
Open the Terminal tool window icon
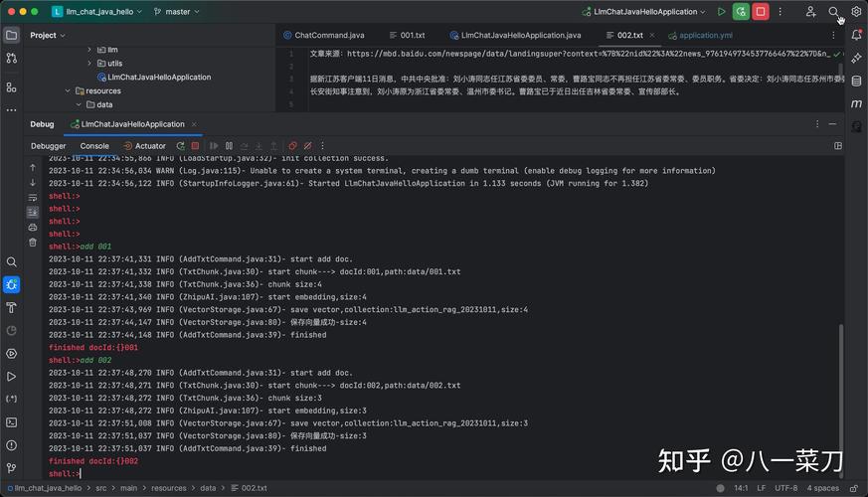pos(12,422)
